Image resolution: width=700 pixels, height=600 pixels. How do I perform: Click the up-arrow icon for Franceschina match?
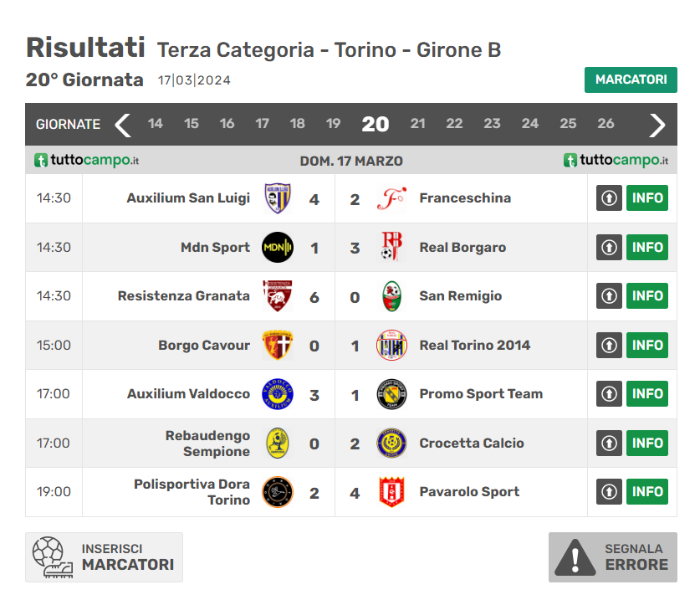609,198
